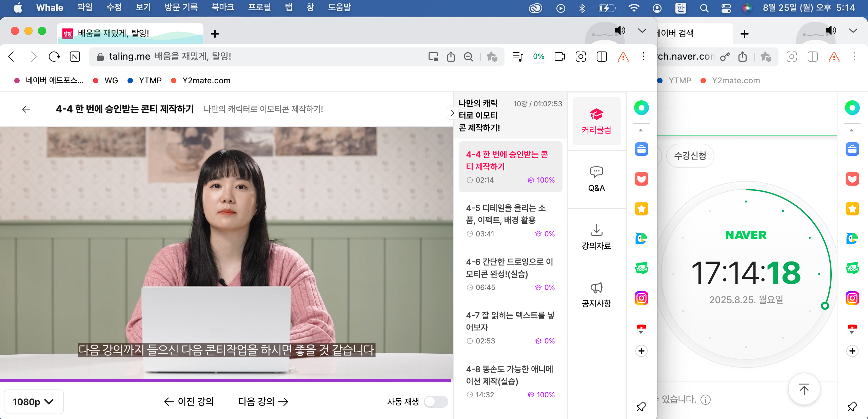Image resolution: width=868 pixels, height=419 pixels.
Task: Click the screen capture icon in toolbar
Action: click(580, 57)
